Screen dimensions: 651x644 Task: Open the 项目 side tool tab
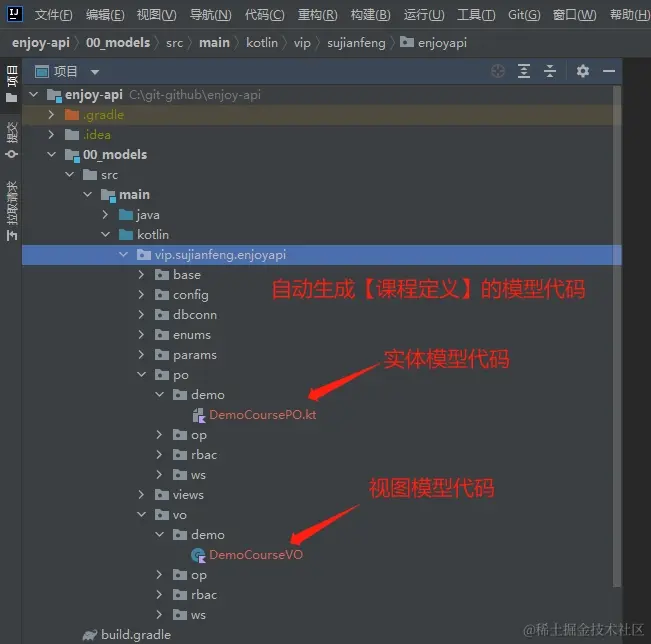pyautogui.click(x=12, y=83)
